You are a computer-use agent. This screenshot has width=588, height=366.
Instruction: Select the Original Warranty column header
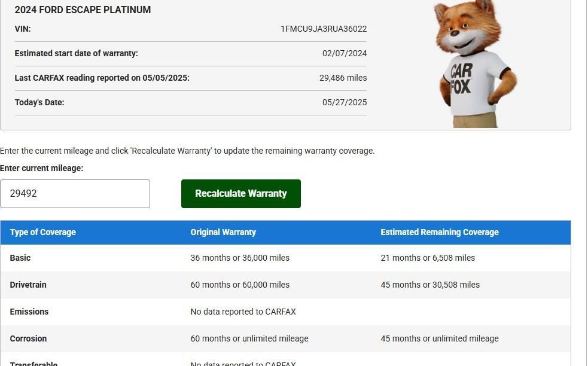point(223,232)
